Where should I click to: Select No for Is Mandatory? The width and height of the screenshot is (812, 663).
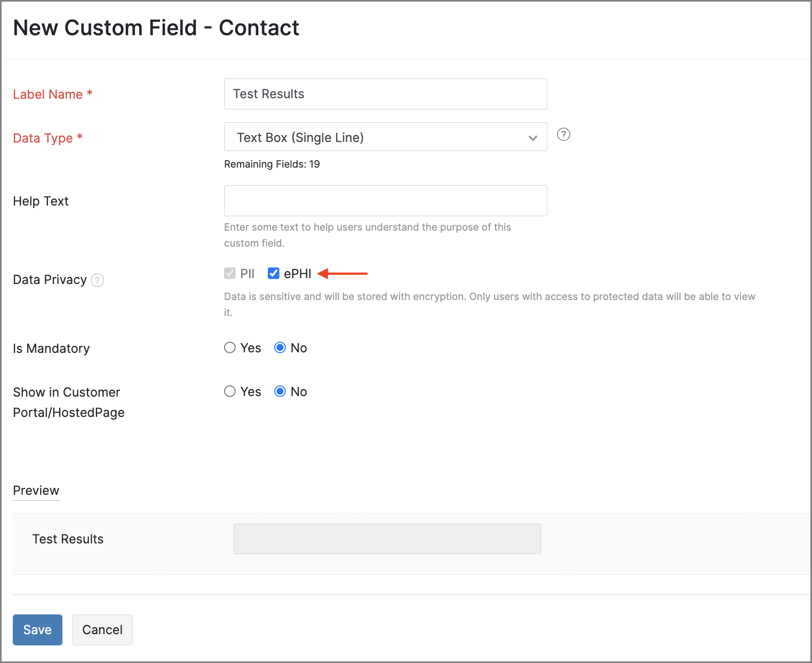280,348
